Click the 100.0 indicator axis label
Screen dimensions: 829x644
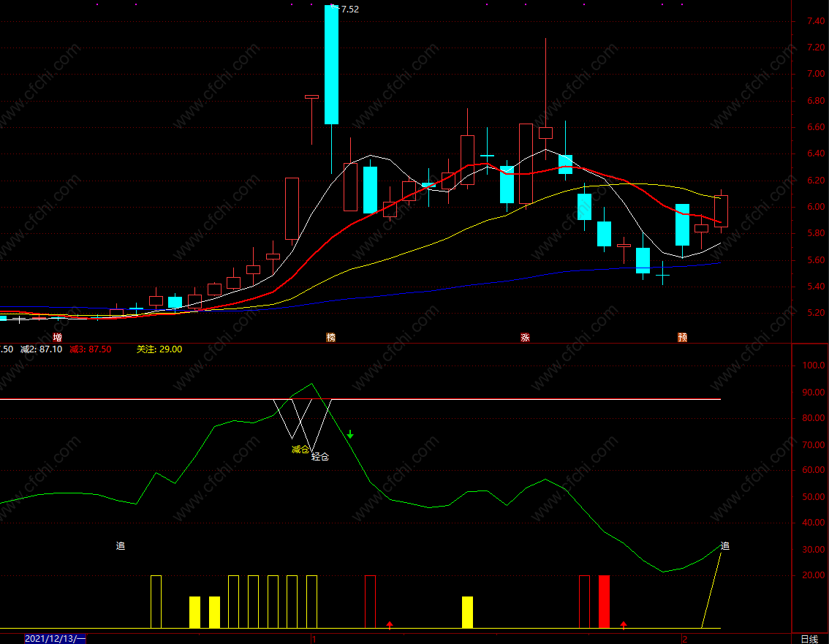click(x=814, y=365)
